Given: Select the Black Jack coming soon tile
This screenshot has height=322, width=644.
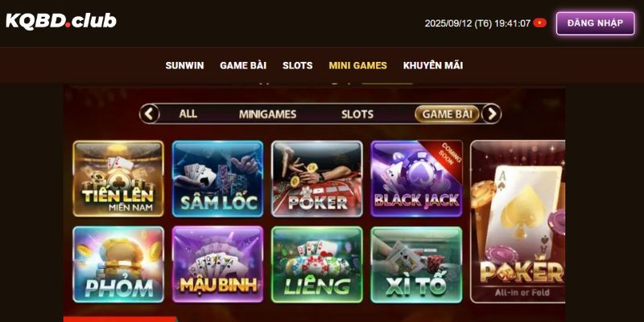Looking at the screenshot, I should (416, 179).
